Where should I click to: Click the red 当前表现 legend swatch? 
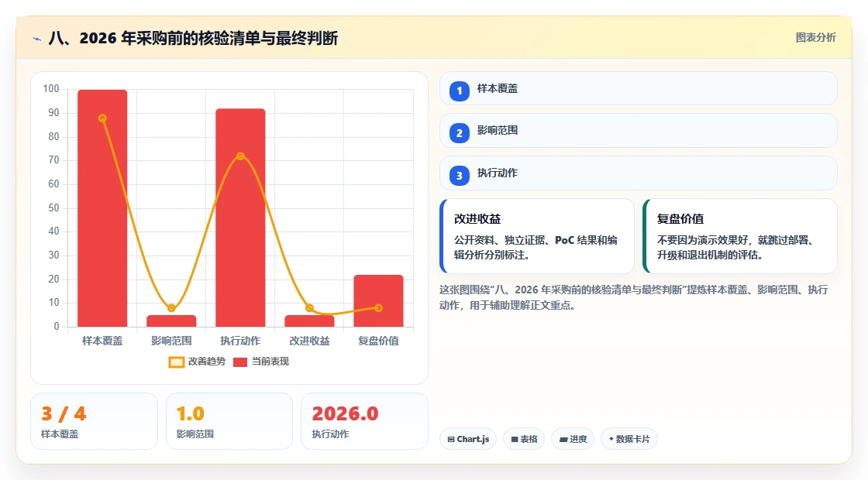[x=240, y=362]
